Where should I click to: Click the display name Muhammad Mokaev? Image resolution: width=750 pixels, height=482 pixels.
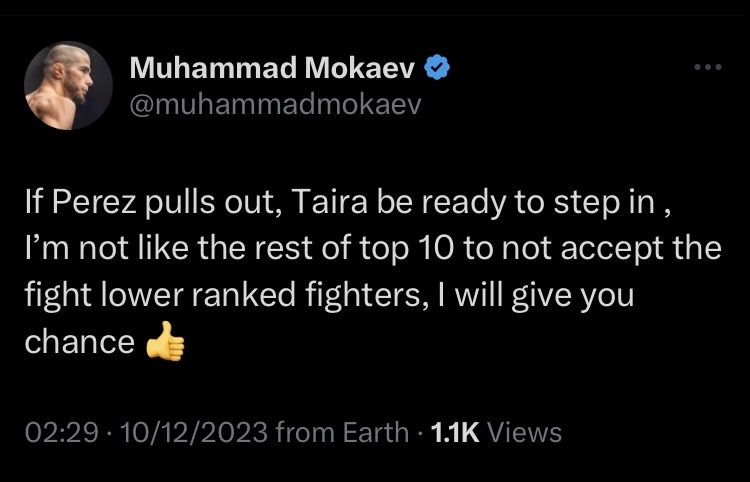pyautogui.click(x=272, y=67)
